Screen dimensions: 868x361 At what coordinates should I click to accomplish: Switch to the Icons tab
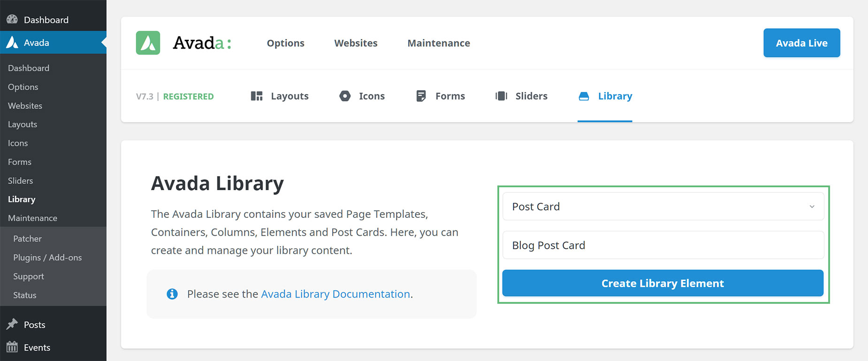pos(362,96)
